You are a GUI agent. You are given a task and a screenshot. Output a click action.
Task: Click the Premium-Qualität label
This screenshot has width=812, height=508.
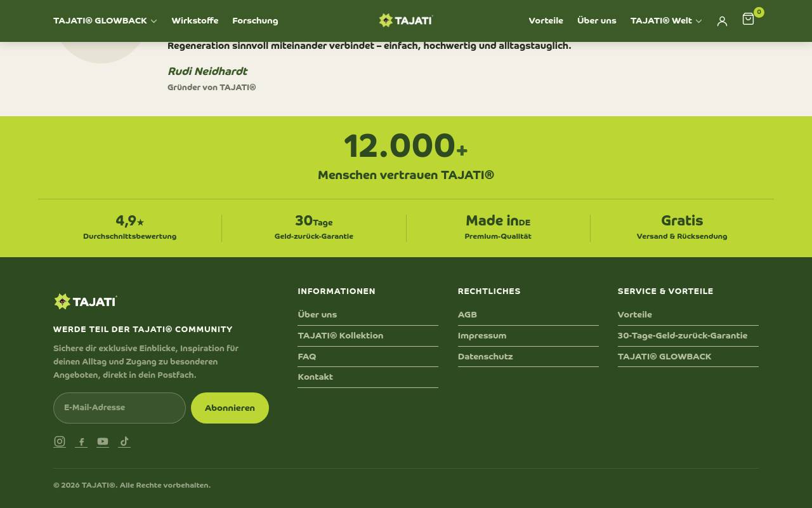498,236
